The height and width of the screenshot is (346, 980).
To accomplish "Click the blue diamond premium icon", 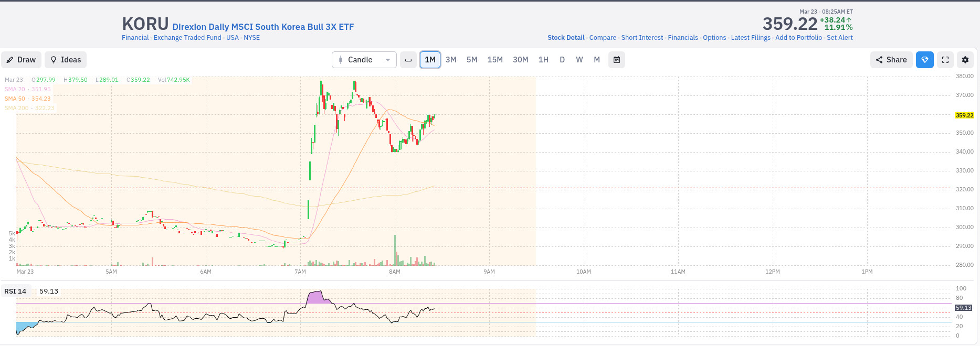I will pyautogui.click(x=925, y=60).
